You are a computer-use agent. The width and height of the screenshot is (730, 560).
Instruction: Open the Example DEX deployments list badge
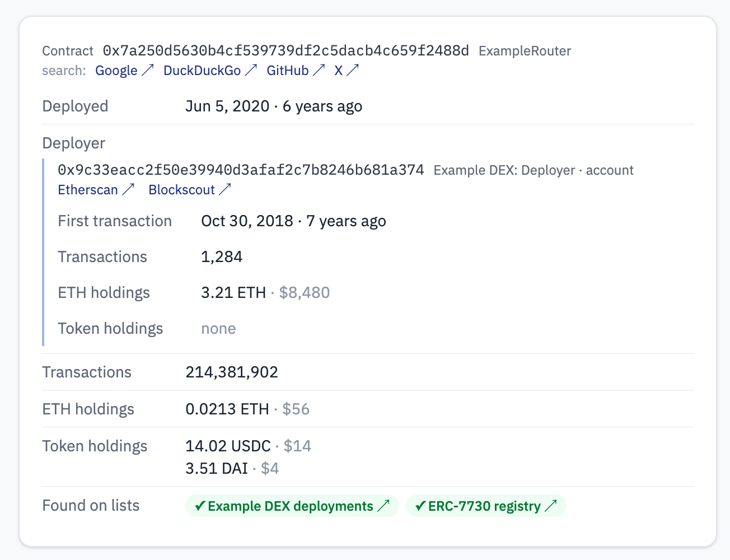(292, 506)
